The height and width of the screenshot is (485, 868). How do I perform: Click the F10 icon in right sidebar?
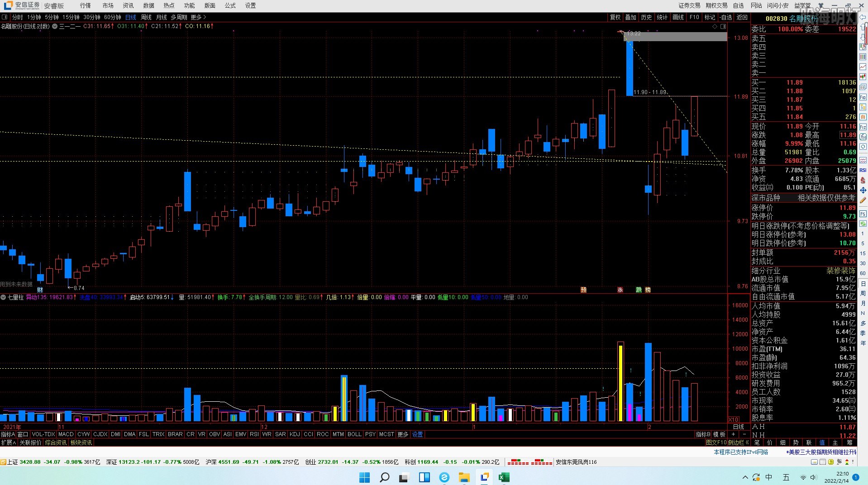coord(863,97)
